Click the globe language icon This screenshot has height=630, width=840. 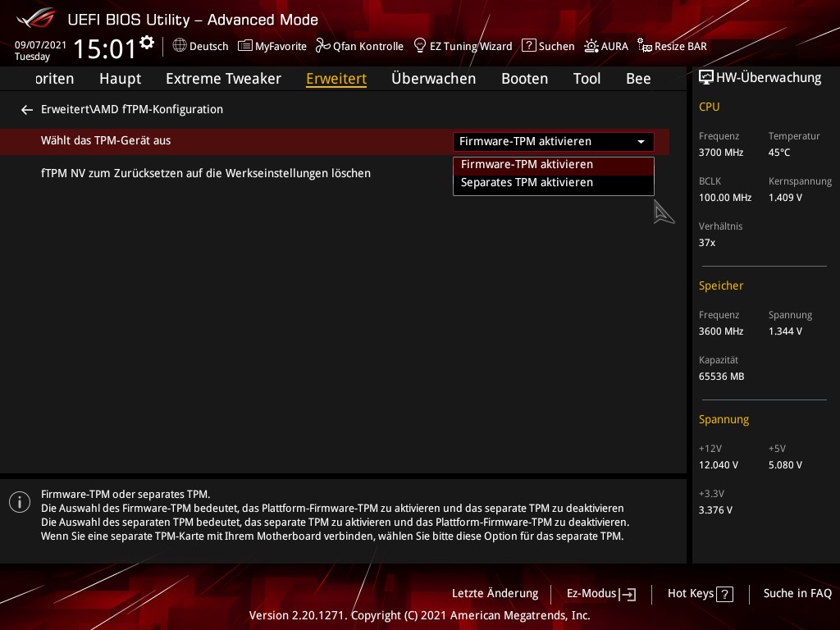pyautogui.click(x=180, y=46)
